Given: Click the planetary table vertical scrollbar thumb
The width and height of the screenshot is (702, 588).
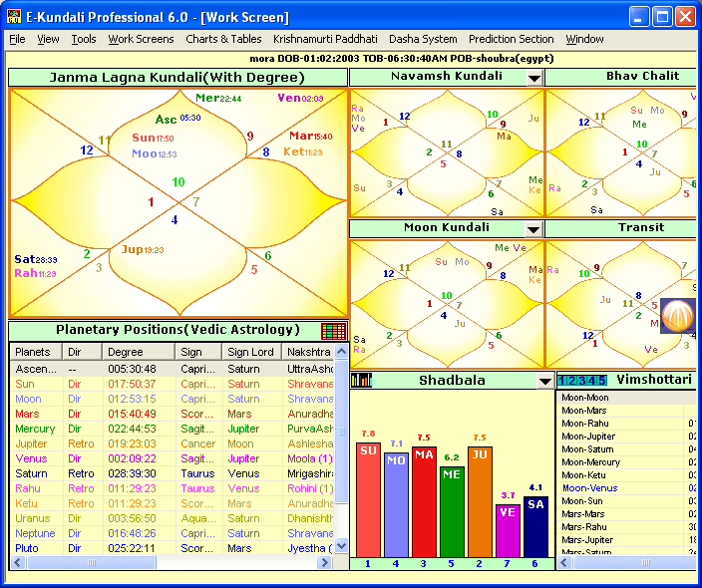Looking at the screenshot, I should click(x=341, y=432).
